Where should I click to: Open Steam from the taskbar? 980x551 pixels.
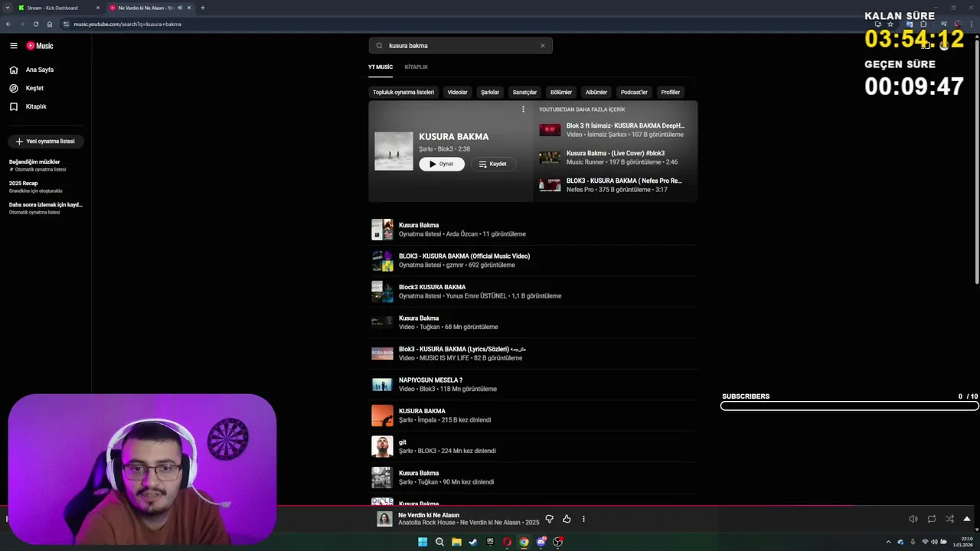coord(473,542)
